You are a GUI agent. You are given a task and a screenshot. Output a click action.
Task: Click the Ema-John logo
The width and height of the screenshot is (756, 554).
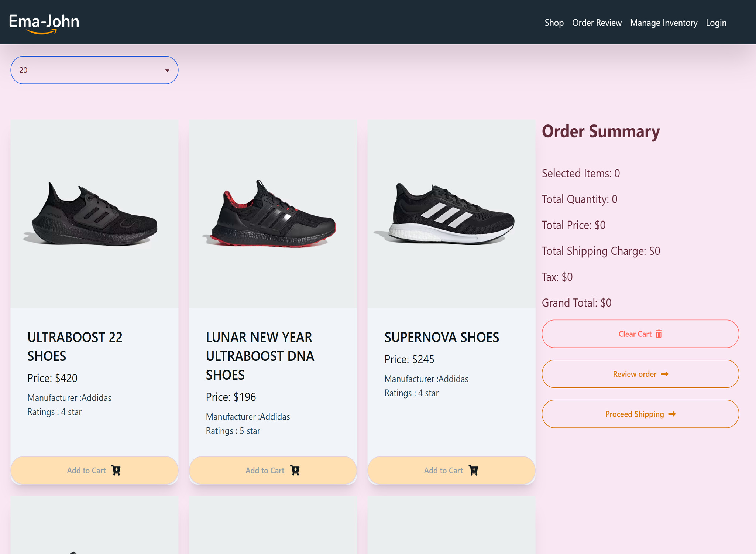pos(44,23)
